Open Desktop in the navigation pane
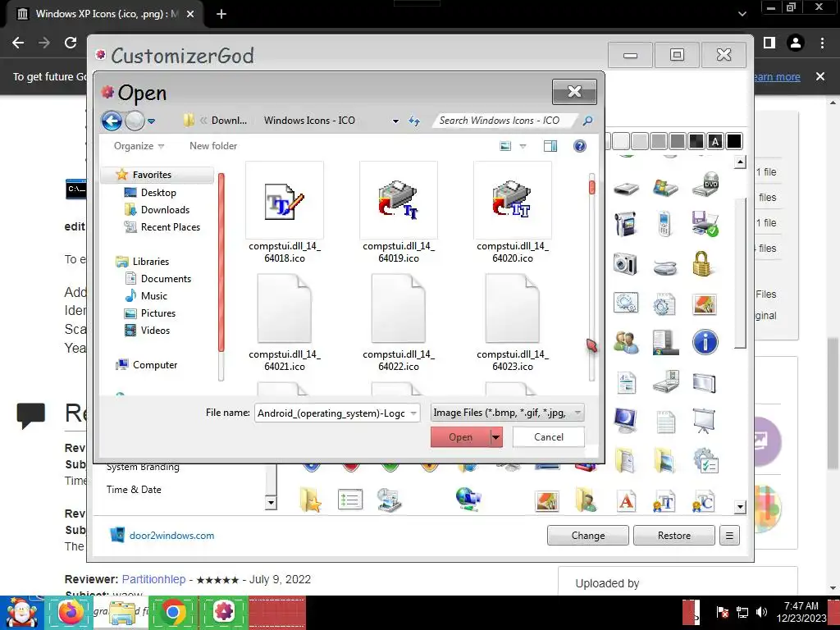 [158, 192]
